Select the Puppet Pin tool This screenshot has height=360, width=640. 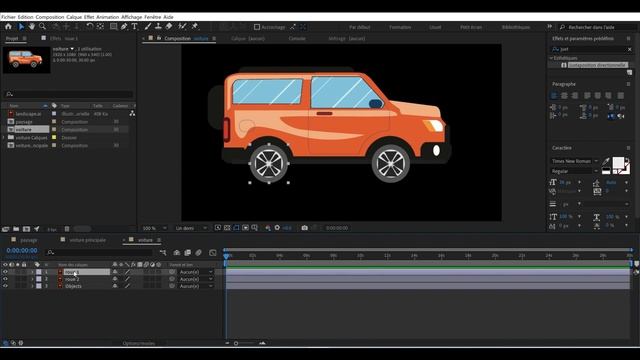(195, 27)
